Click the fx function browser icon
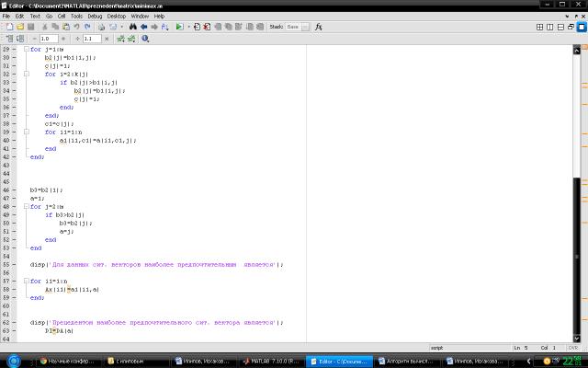Image resolution: width=588 pixels, height=368 pixels. pyautogui.click(x=319, y=28)
